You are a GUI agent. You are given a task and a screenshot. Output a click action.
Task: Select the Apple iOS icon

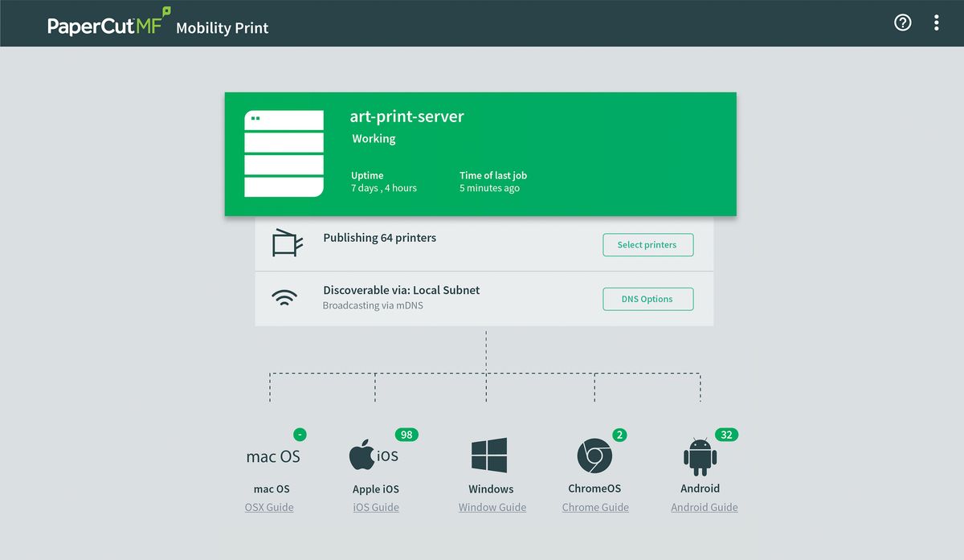click(374, 456)
